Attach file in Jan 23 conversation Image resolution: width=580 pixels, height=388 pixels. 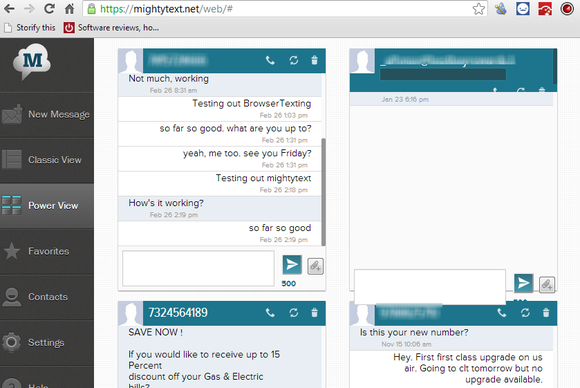point(547,285)
